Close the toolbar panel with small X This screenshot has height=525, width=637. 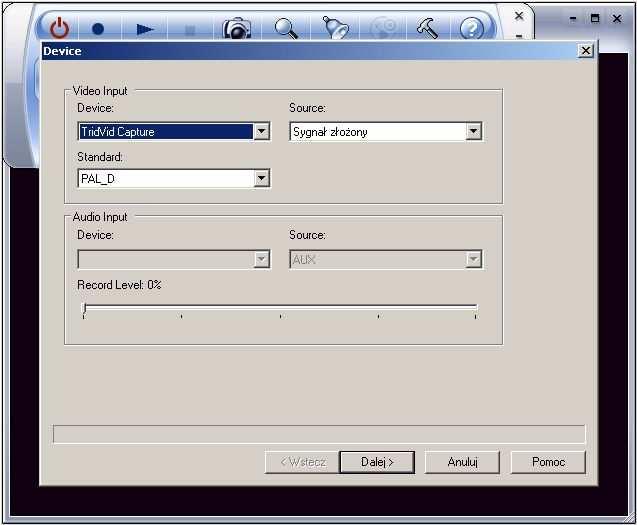coord(519,16)
